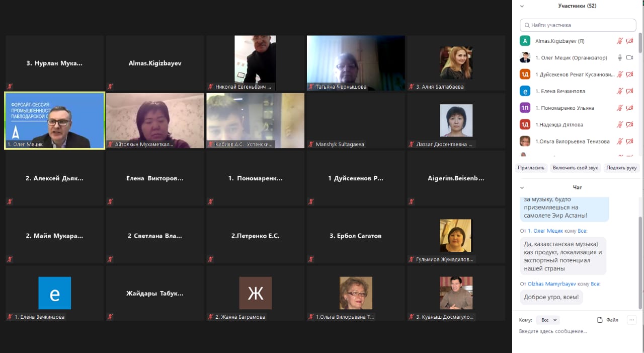Click the Almas.Kigizbayev name tile in gallery

[x=155, y=63]
